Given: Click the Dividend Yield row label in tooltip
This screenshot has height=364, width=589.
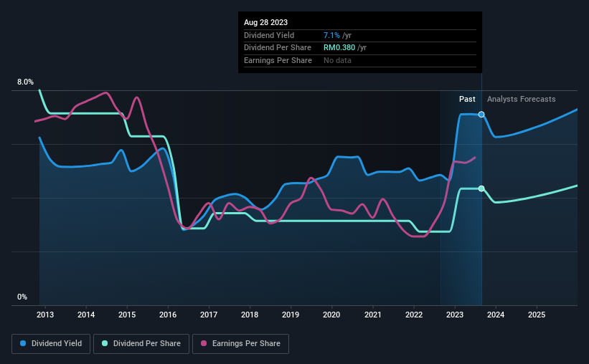Looking at the screenshot, I should tap(269, 35).
